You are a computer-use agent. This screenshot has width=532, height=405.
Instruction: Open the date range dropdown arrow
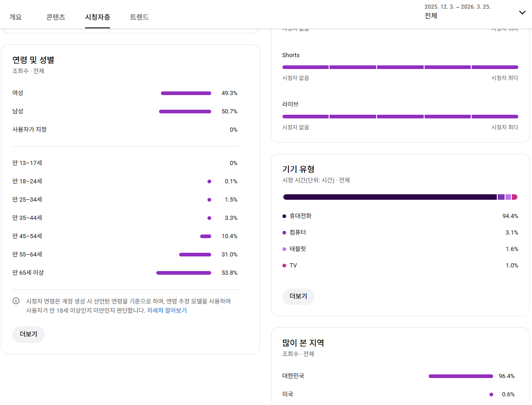pos(522,12)
